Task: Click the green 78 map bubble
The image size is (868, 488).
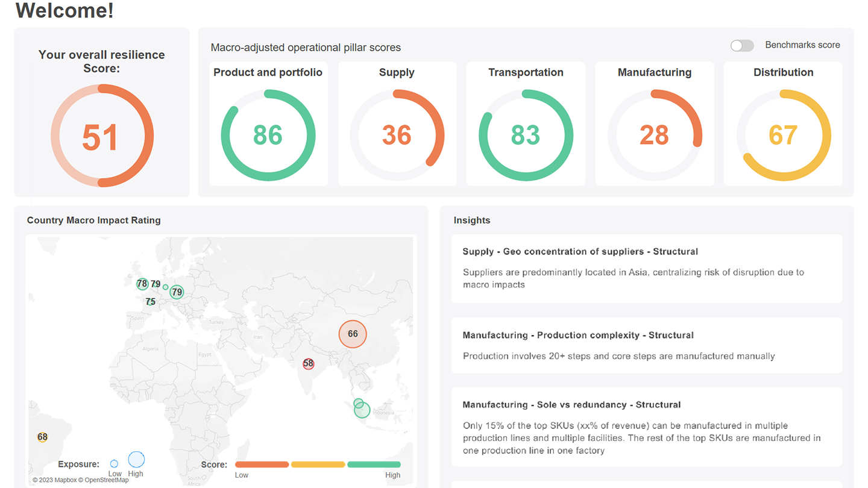Action: tap(142, 284)
